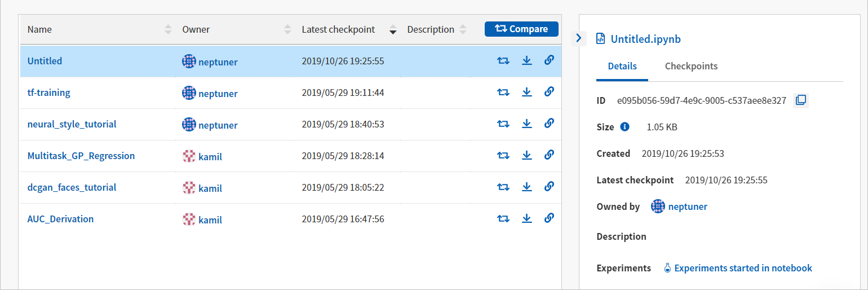This screenshot has width=868, height=290.
Task: Switch to the Checkpoints tab
Action: 691,66
